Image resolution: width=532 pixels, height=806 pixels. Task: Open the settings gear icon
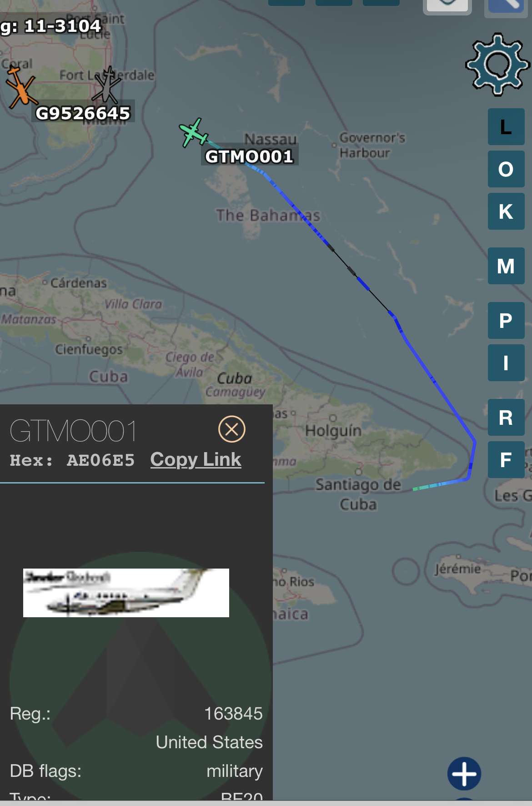coord(498,64)
